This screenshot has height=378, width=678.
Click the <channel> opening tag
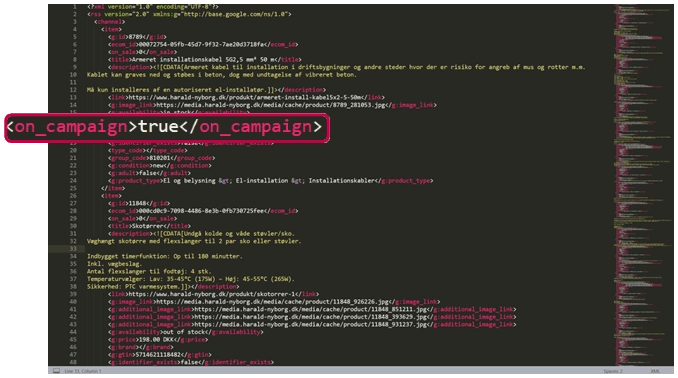click(109, 22)
